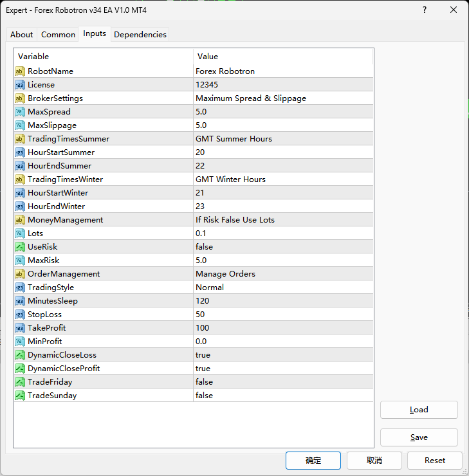Click the boolean icon beside TradeSunday
469x476 pixels.
[20, 396]
